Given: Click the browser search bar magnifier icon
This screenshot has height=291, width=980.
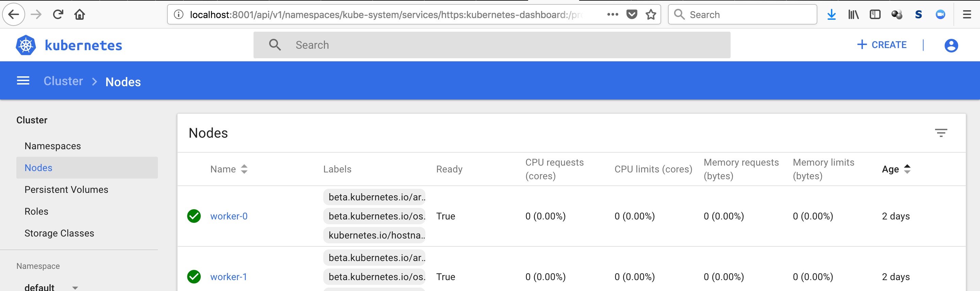Looking at the screenshot, I should 680,14.
